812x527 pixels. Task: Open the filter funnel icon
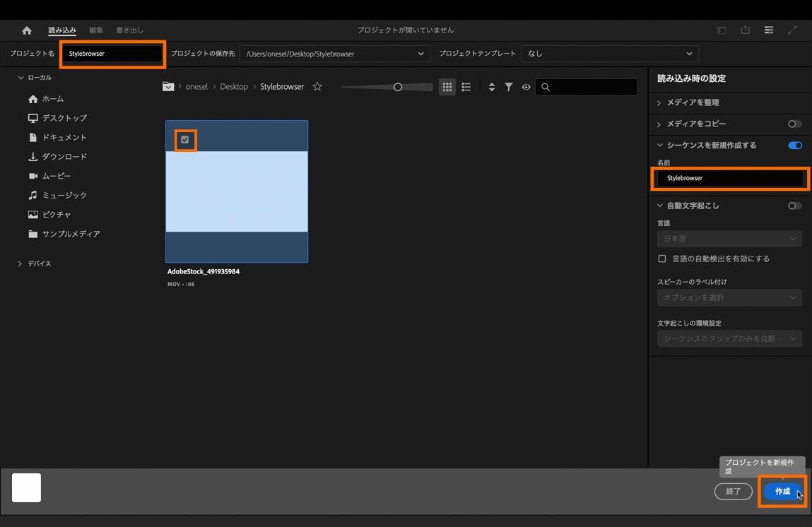pyautogui.click(x=509, y=87)
